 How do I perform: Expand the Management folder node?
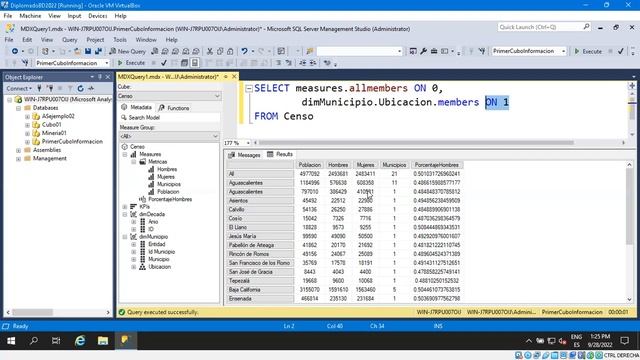[x=18, y=159]
